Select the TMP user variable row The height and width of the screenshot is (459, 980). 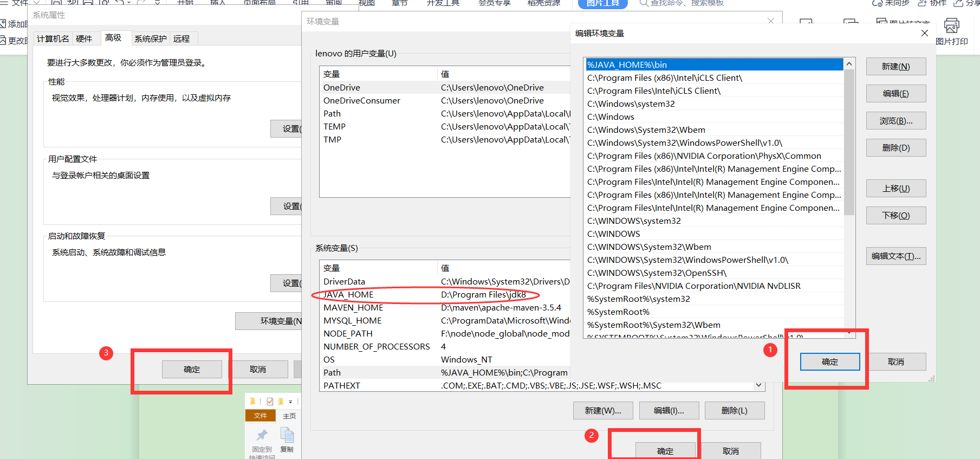[445, 139]
